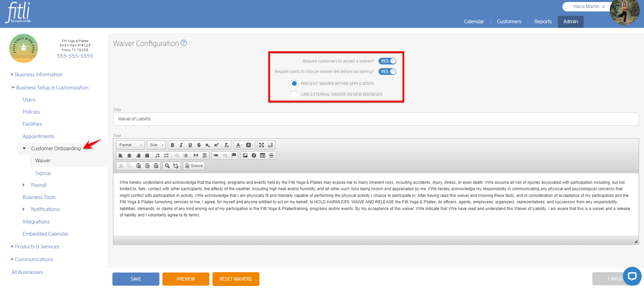Screen dimensions: 644x290
Task: Open the live chat widget
Action: [632, 276]
